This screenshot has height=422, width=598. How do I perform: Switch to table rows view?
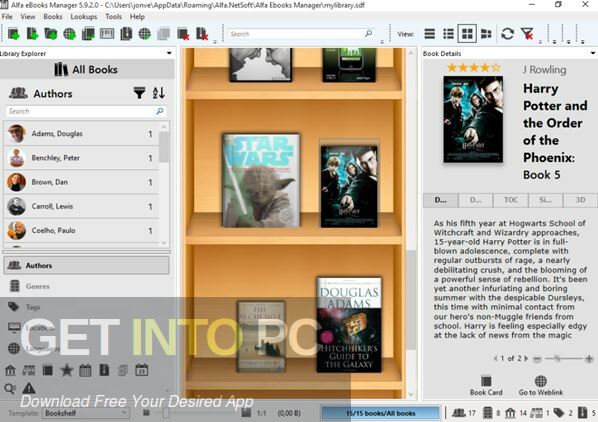coord(430,34)
